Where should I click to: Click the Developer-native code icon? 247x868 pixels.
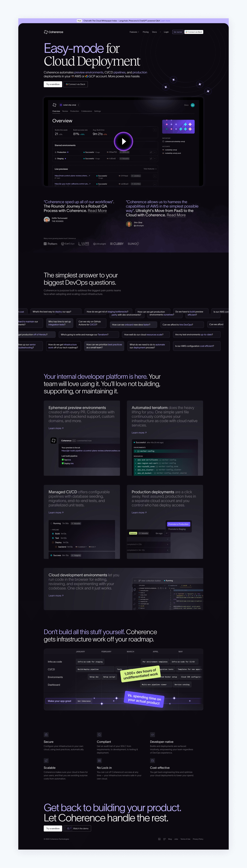point(152,735)
